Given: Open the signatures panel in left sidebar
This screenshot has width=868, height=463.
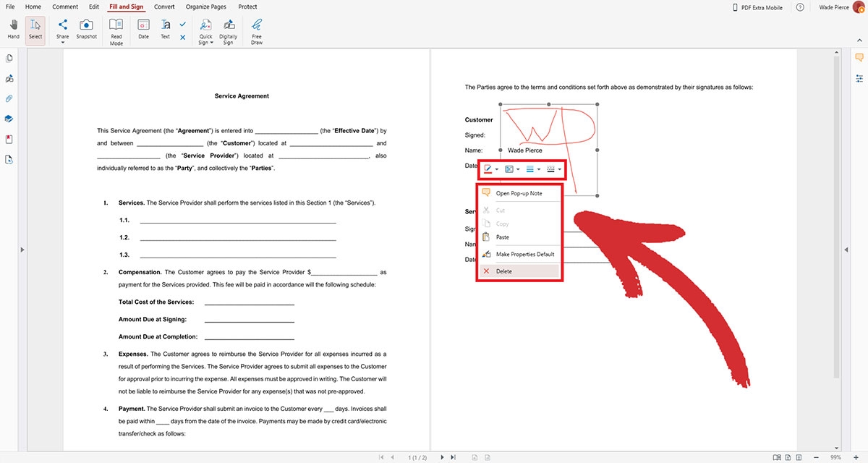Looking at the screenshot, I should coord(9,78).
